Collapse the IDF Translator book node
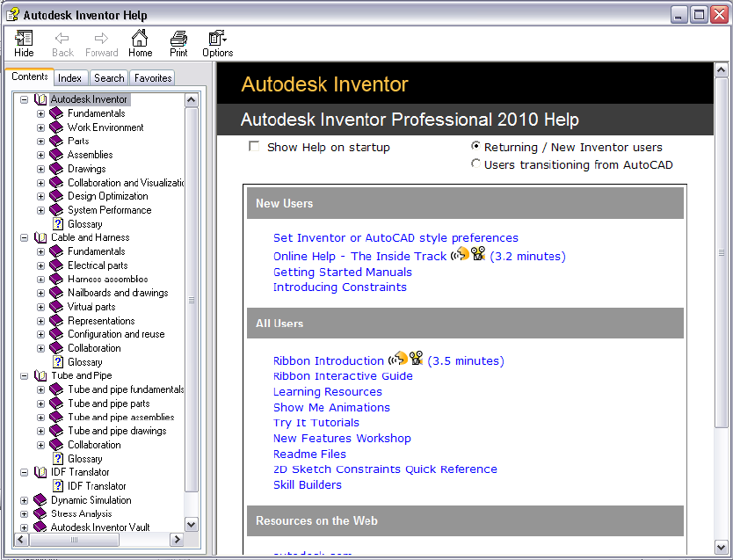The image size is (733, 560). [25, 473]
